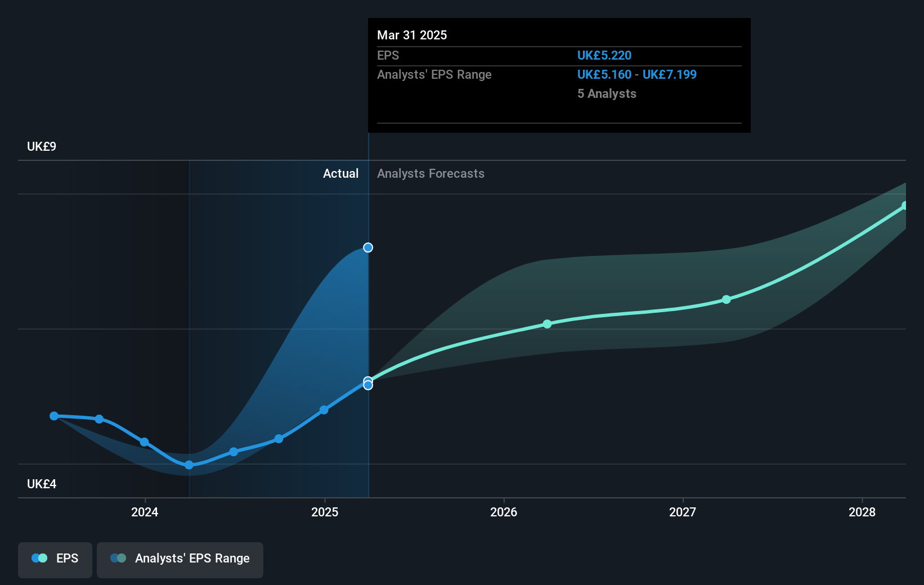This screenshot has width=924, height=585.
Task: Switch to the Analysts Forecasts section
Action: [430, 173]
